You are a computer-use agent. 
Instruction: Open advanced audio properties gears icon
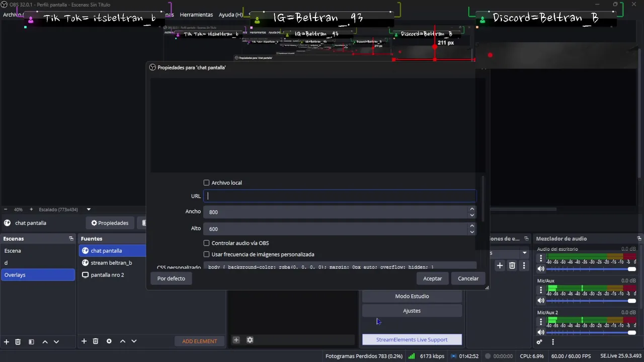539,342
